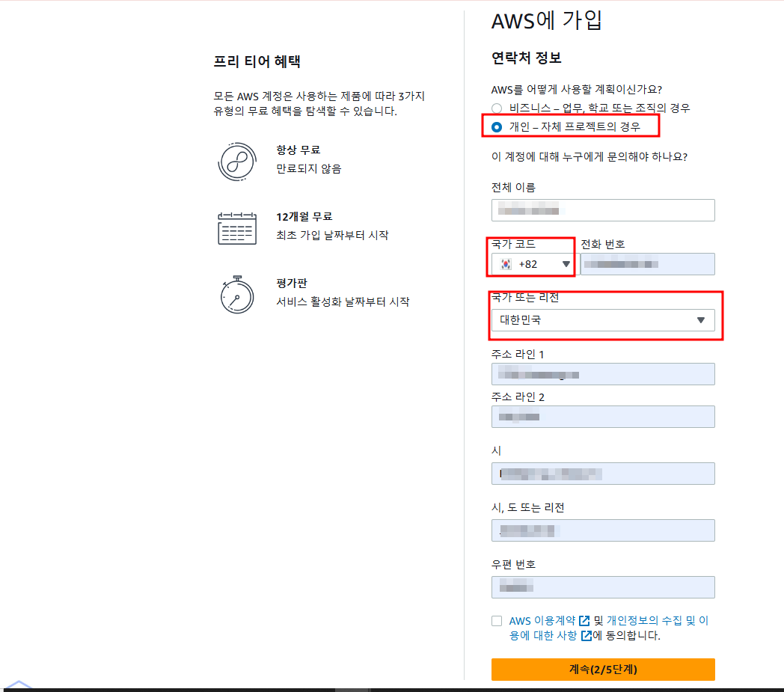Click the 전체 이름 input field
Viewport: 784px width, 692px height.
tap(603, 210)
